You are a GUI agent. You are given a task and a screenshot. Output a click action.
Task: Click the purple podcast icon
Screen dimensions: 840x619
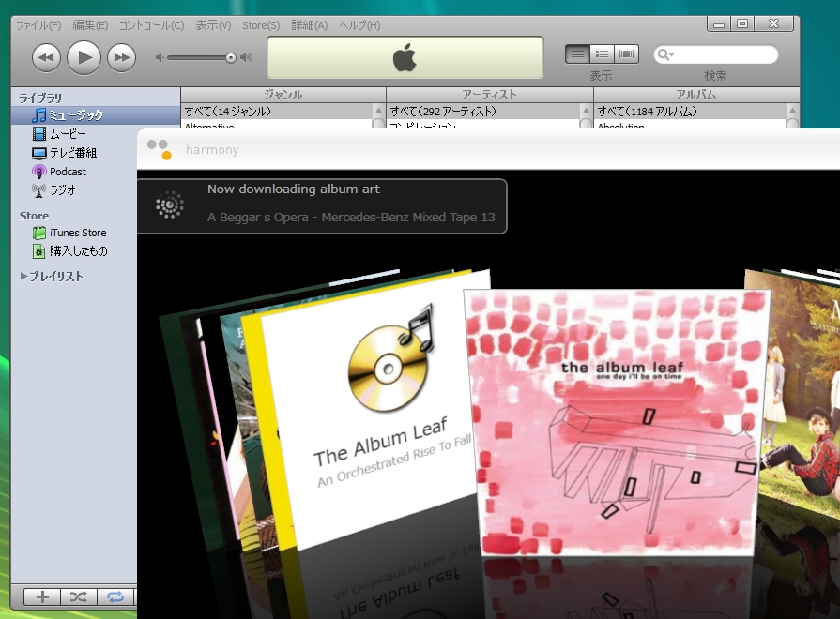(39, 172)
